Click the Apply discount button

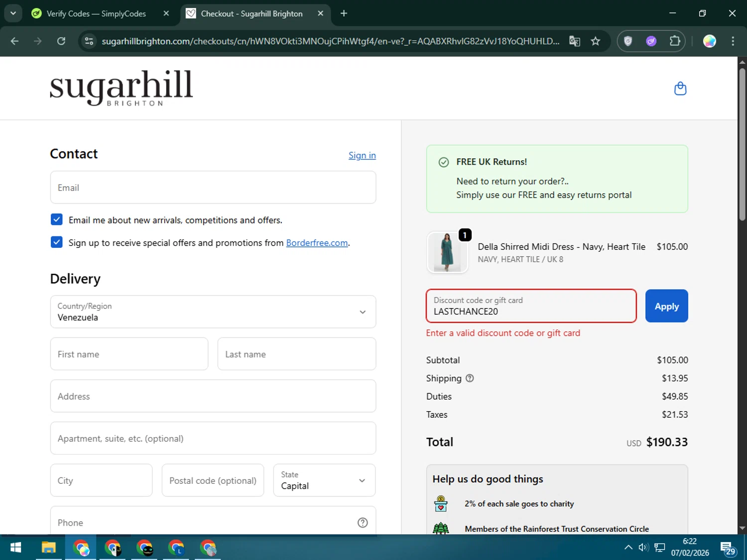(x=666, y=306)
